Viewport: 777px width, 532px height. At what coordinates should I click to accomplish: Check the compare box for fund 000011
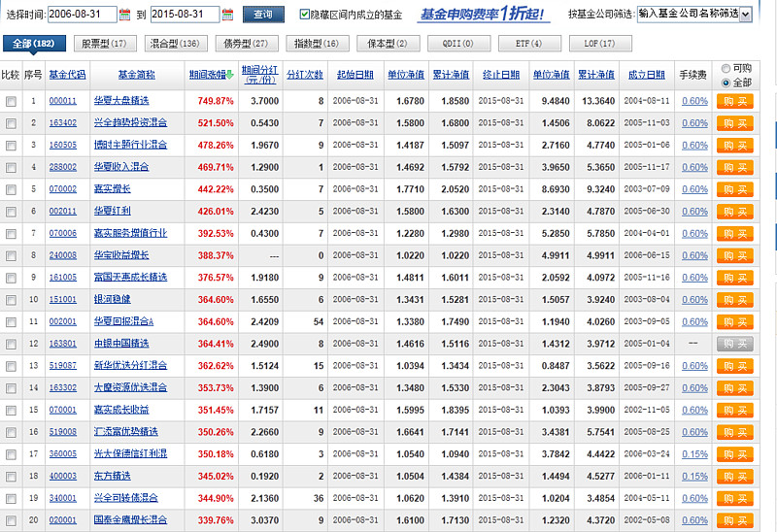11,101
